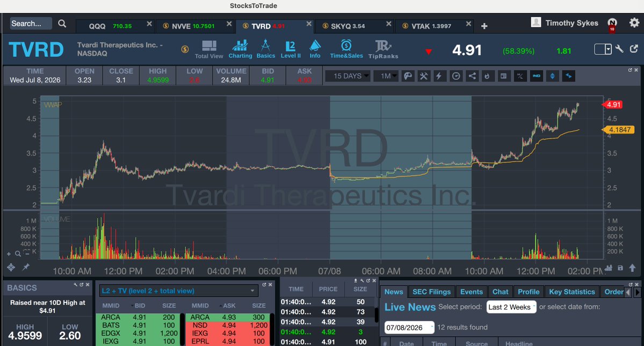Open the chart color palette tool
This screenshot has height=346, width=644.
coord(408,76)
